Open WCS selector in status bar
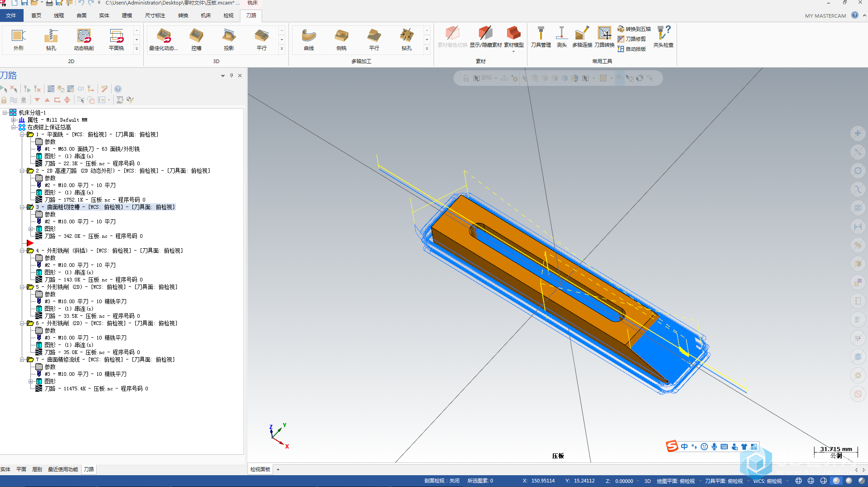This screenshot has height=487, width=868. click(x=767, y=481)
